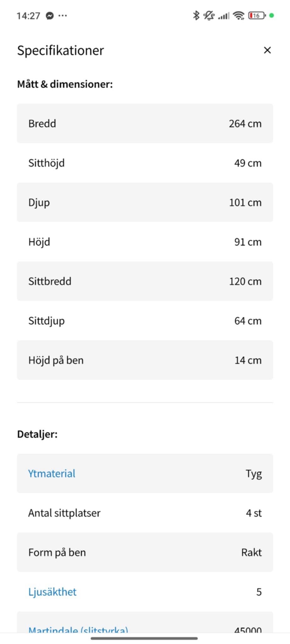Viewport: 290px width, 644px height.
Task: Tap the Sitthöjd 49 cm row
Action: tap(145, 163)
